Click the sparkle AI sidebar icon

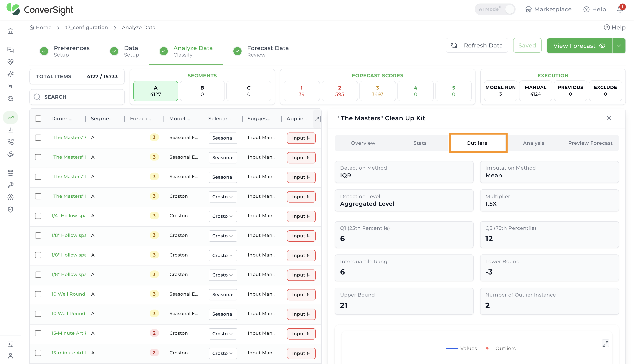[x=11, y=74]
